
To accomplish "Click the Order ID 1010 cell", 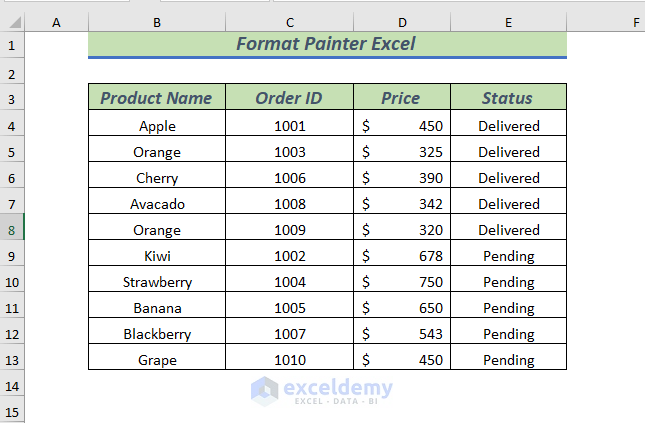I will point(289,360).
